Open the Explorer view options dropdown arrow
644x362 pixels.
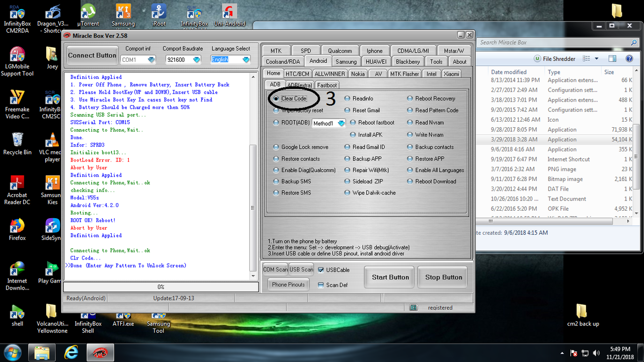pos(597,59)
